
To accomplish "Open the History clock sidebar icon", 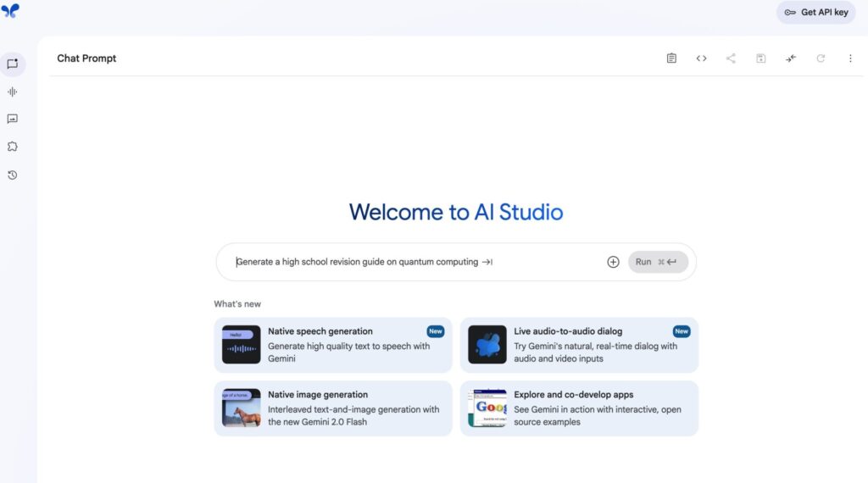I will [x=12, y=175].
